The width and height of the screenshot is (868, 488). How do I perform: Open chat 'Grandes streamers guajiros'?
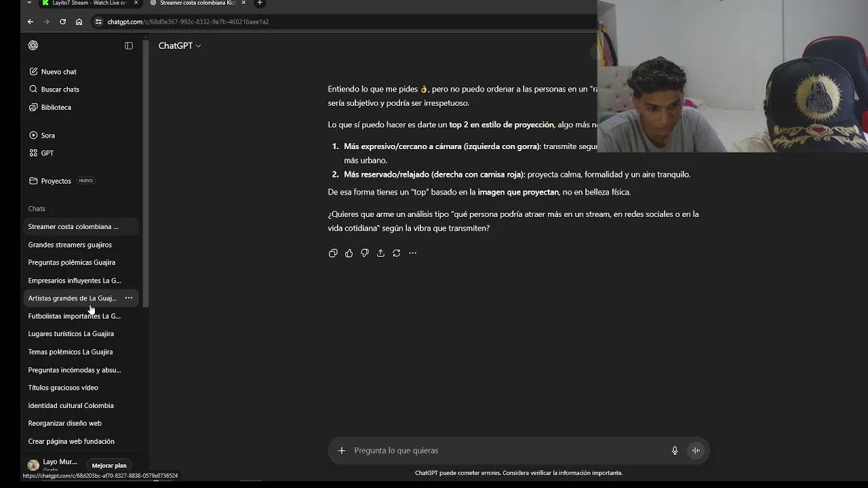coord(81,245)
